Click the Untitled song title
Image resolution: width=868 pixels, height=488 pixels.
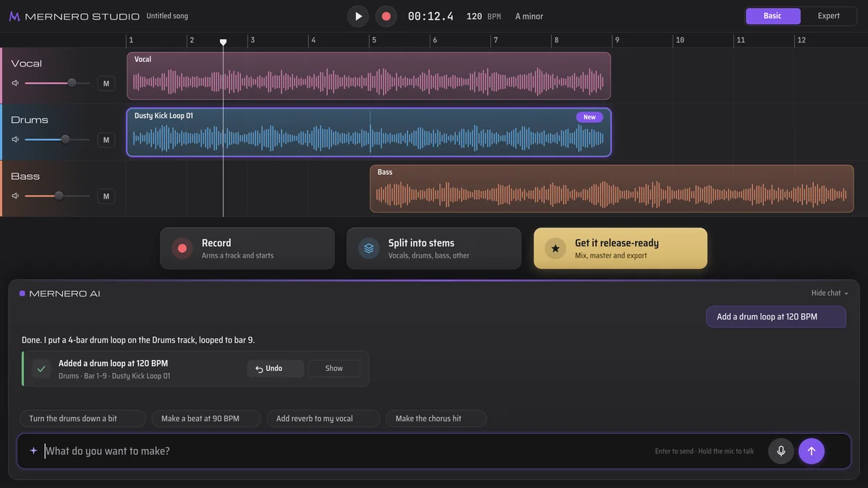point(167,16)
